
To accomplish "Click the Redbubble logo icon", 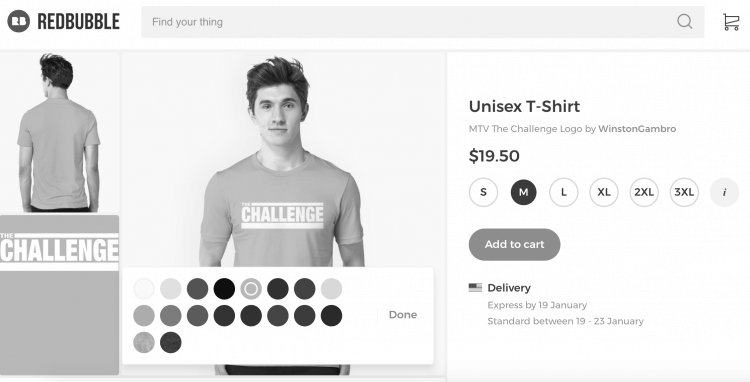I will pos(19,21).
